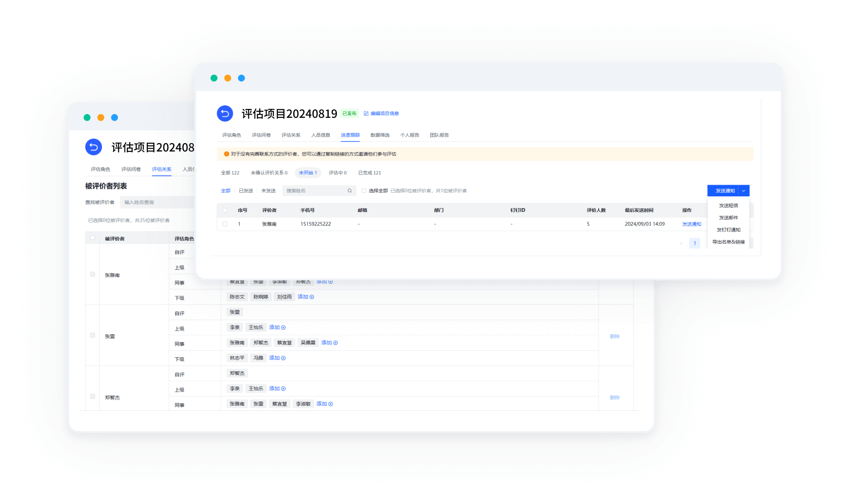Click 添加 plus in 郑智杰's 同事 row
The height and width of the screenshot is (504, 849).
point(325,404)
